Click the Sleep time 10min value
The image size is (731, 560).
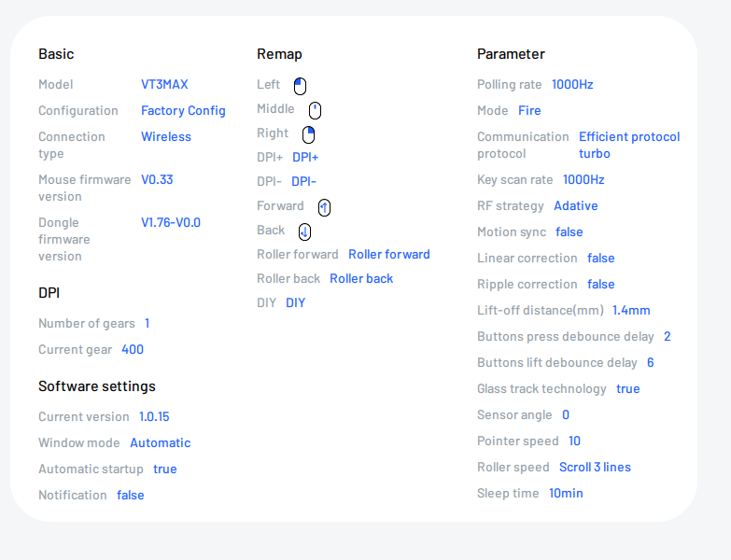point(566,493)
